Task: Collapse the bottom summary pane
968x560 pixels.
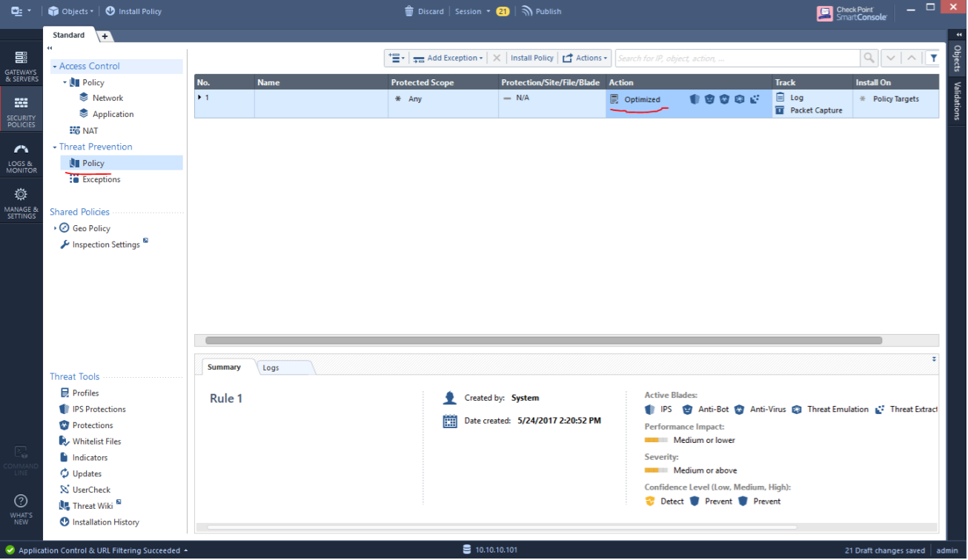Action: point(934,359)
